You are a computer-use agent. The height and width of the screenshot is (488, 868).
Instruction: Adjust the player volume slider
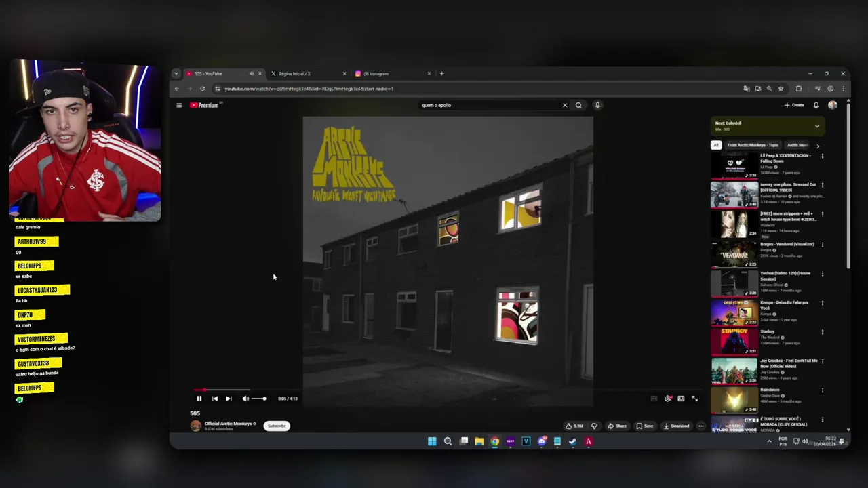[x=259, y=399]
